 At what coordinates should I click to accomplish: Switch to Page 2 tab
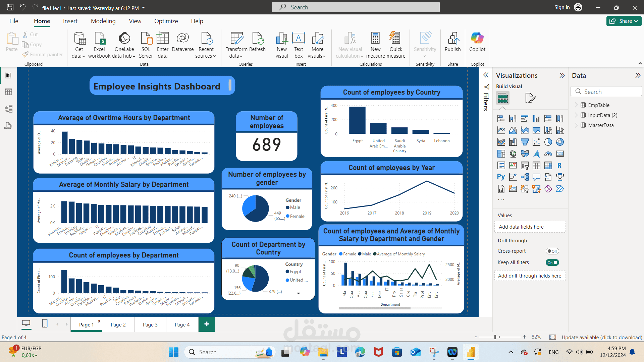click(x=118, y=324)
